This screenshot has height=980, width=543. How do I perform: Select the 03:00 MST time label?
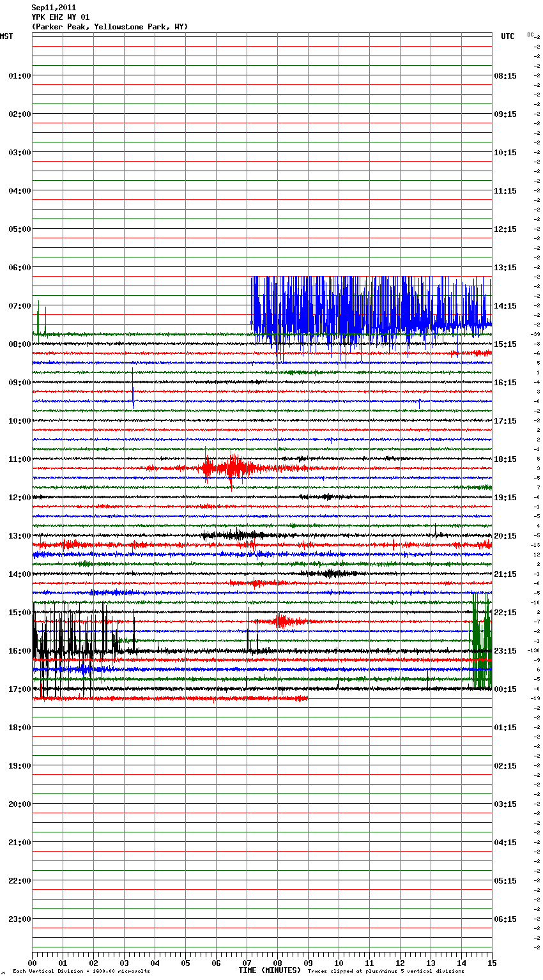(x=19, y=153)
